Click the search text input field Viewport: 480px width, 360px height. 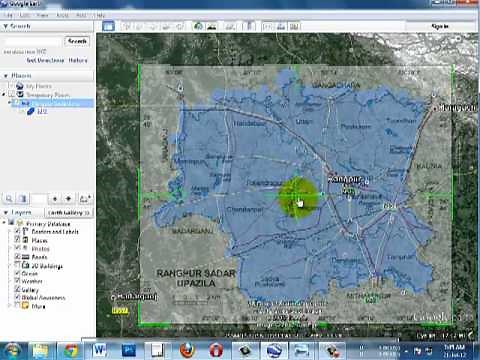pos(33,41)
